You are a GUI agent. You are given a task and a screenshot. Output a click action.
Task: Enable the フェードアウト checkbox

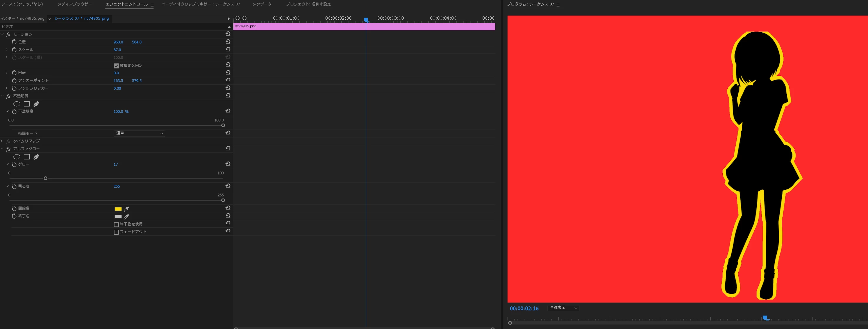point(116,232)
